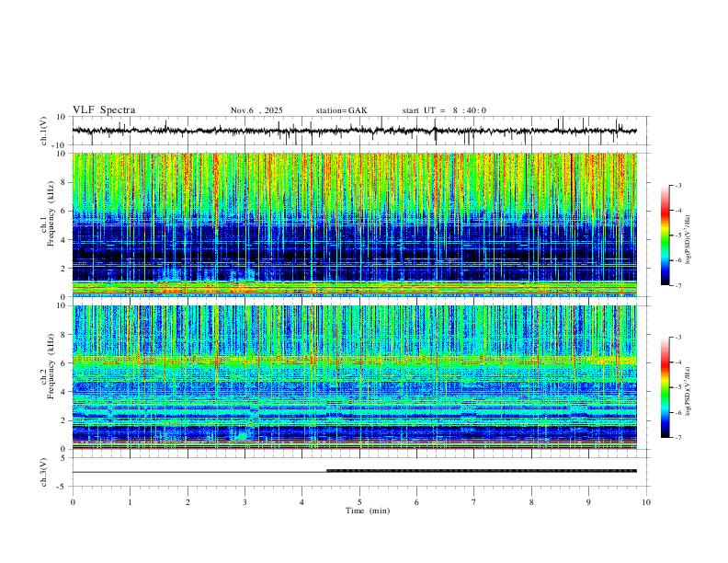Click the 'start UT = 8 :40: 0' text

point(444,110)
